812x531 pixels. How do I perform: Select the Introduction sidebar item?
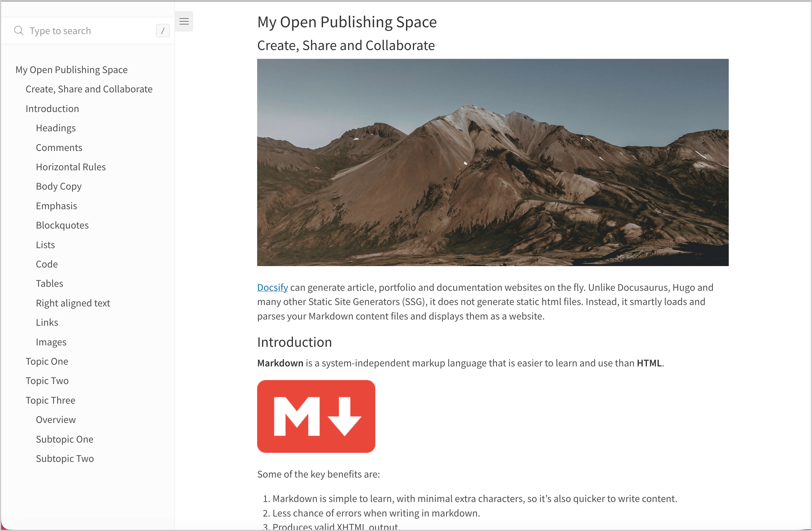[52, 108]
